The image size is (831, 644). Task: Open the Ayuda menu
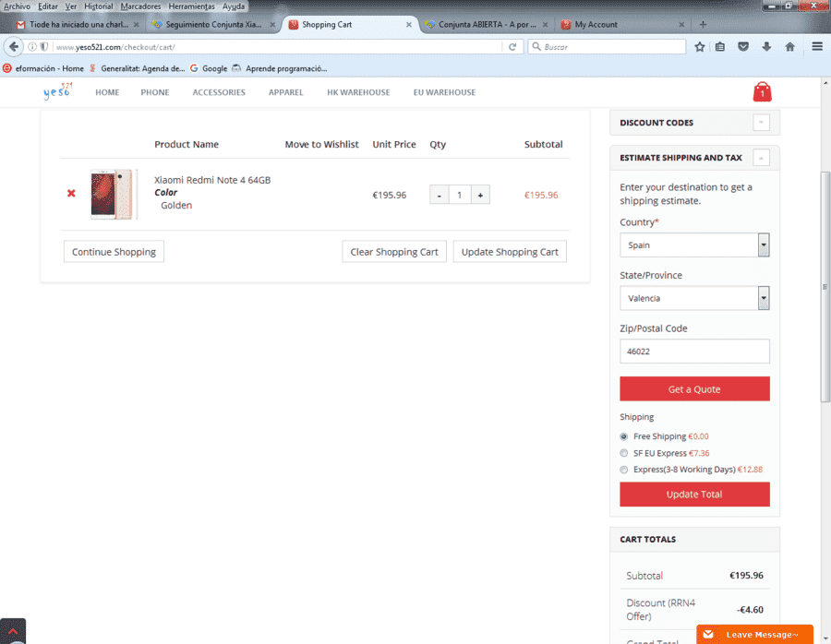tap(234, 6)
